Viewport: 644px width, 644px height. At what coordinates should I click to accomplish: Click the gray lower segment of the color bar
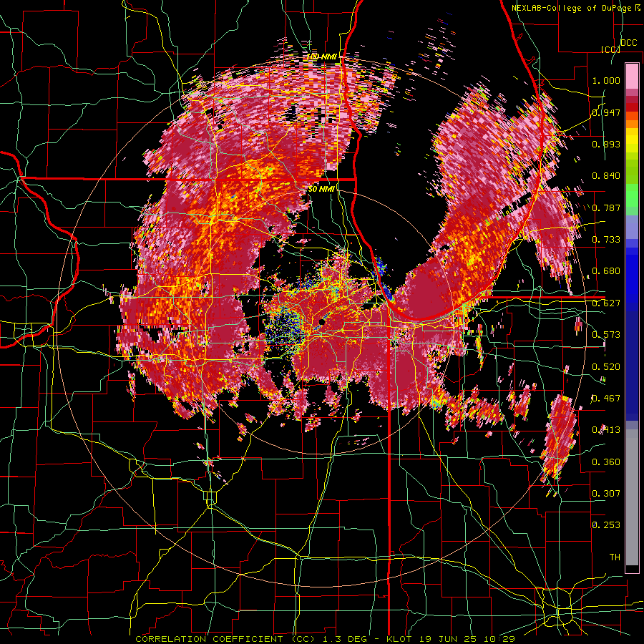(632, 497)
